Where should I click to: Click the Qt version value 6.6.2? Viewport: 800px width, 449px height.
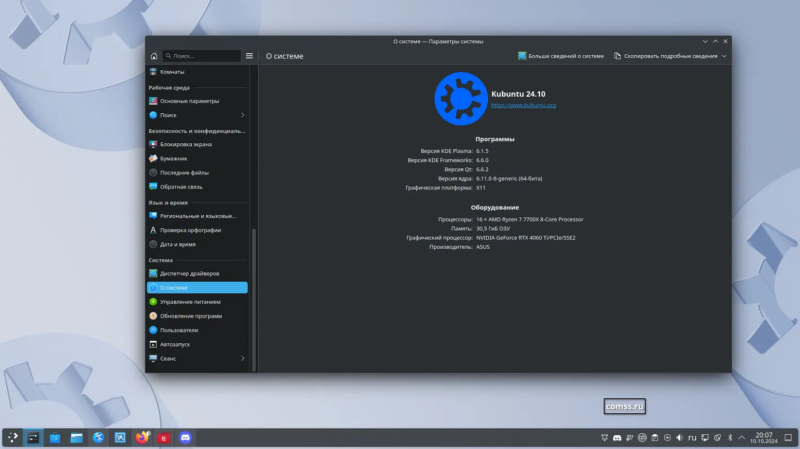click(x=482, y=169)
